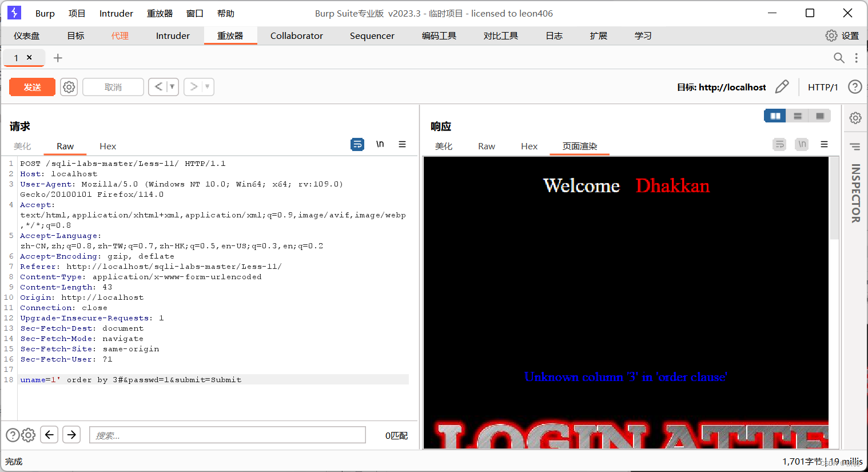
Task: Add a new Repeater tab
Action: point(58,58)
